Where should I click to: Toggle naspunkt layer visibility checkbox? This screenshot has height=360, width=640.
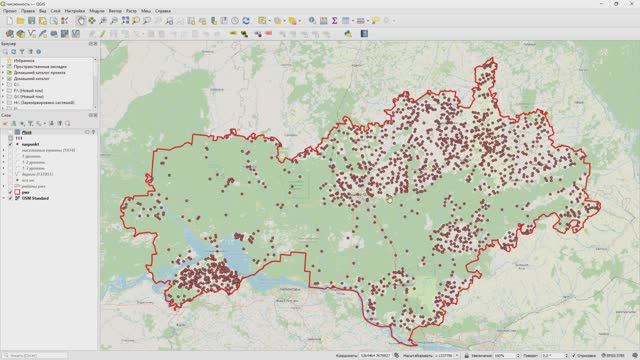(11, 144)
